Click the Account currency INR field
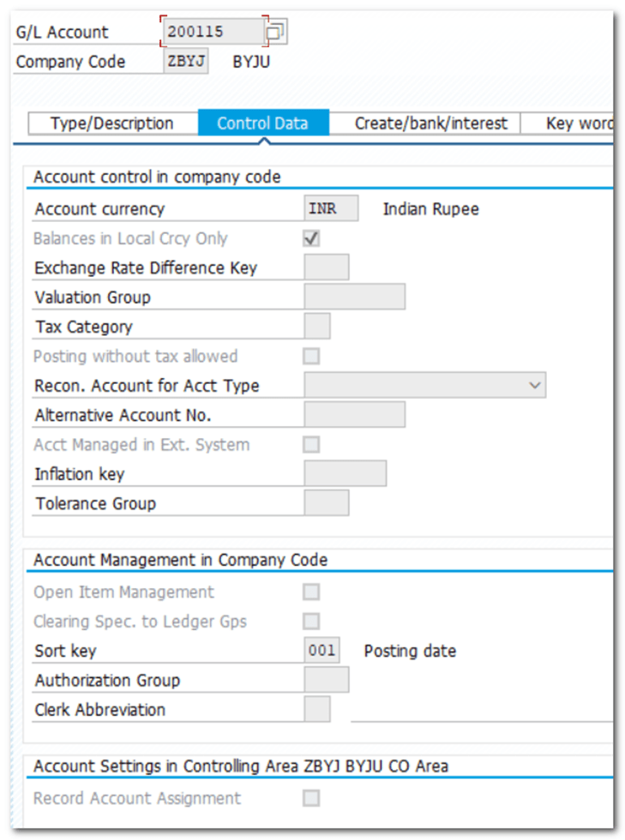The height and width of the screenshot is (840, 625). point(331,208)
